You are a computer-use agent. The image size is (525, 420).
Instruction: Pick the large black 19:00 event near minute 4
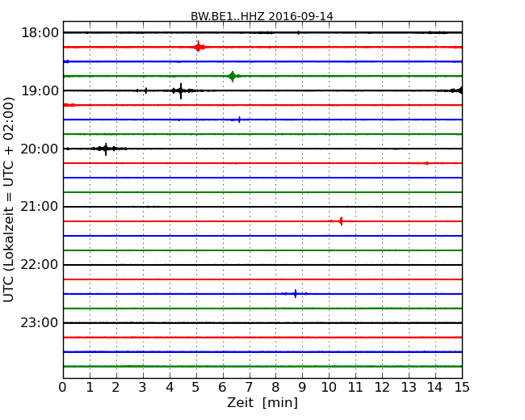point(181,90)
